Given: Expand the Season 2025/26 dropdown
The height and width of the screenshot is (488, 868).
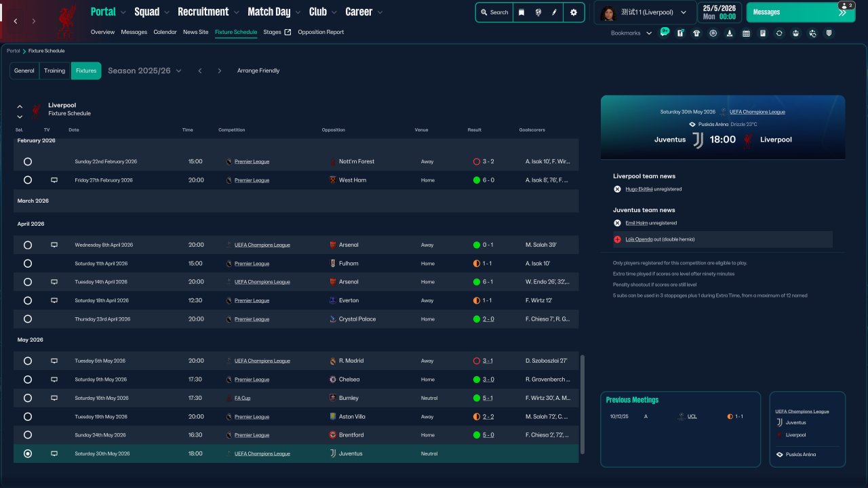Looking at the screenshot, I should coord(144,70).
